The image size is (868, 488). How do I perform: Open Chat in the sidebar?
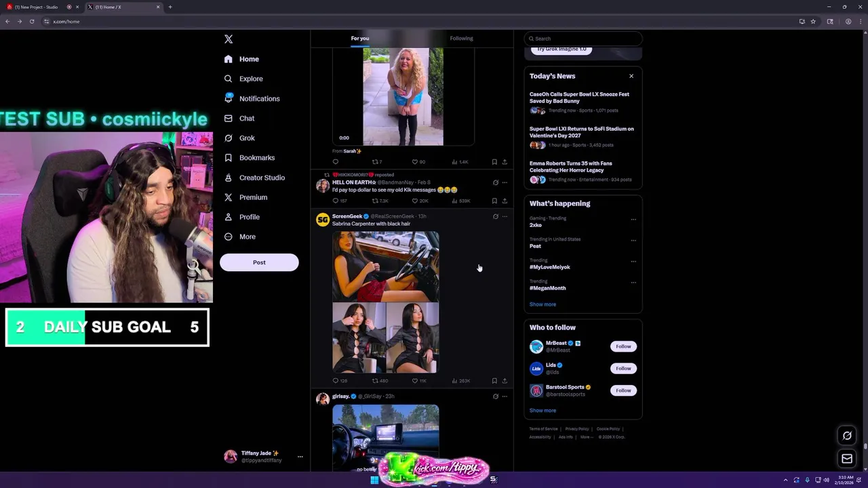pyautogui.click(x=239, y=118)
